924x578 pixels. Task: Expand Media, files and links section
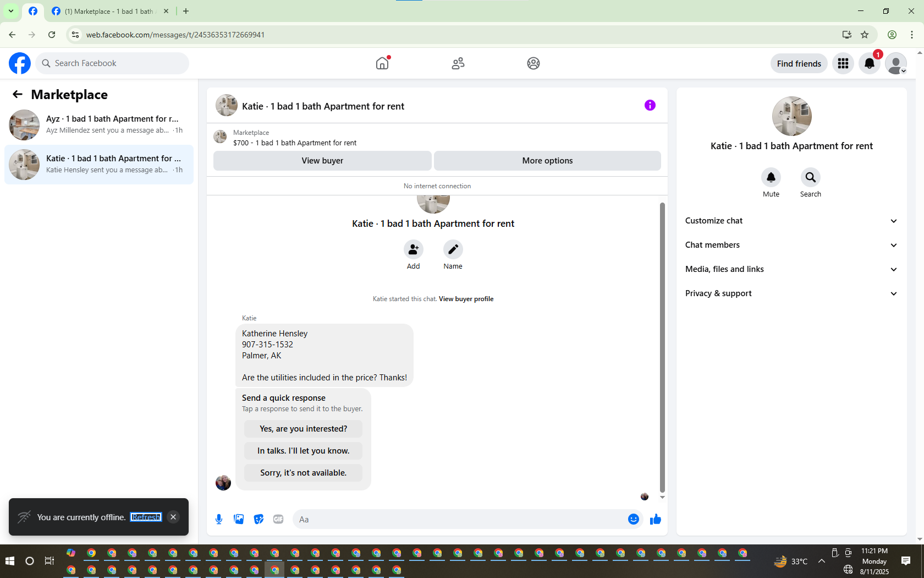pos(791,269)
